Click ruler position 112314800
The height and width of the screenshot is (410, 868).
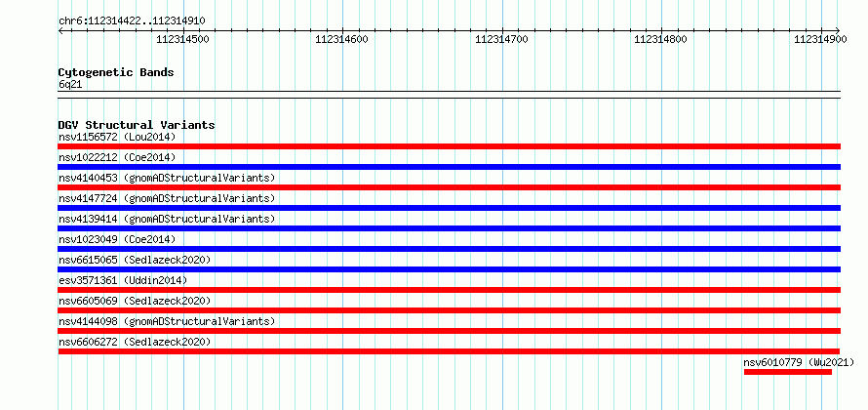point(661,39)
